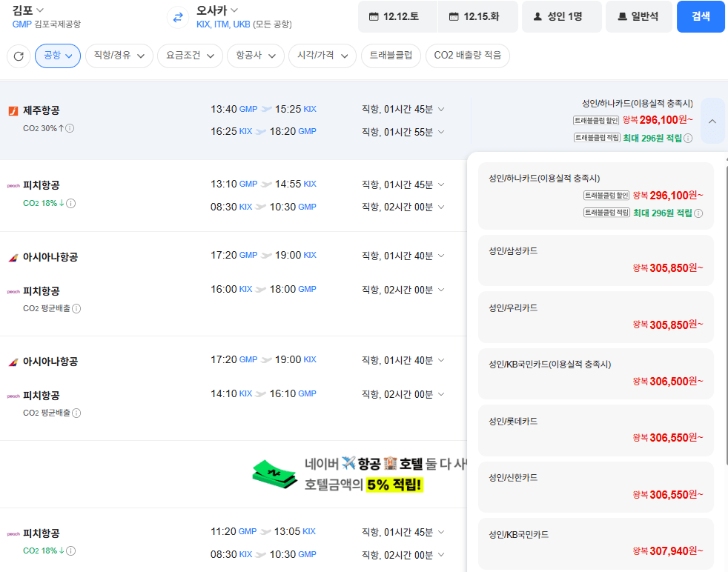
Task: Choose 성인/하나카드 fare 296,100원 in panel
Action: point(596,196)
